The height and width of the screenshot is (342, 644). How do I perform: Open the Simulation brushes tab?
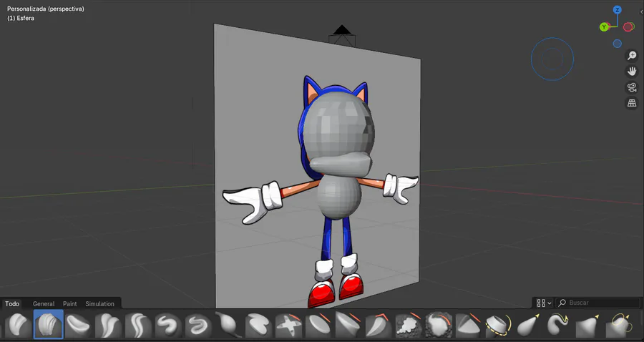99,304
